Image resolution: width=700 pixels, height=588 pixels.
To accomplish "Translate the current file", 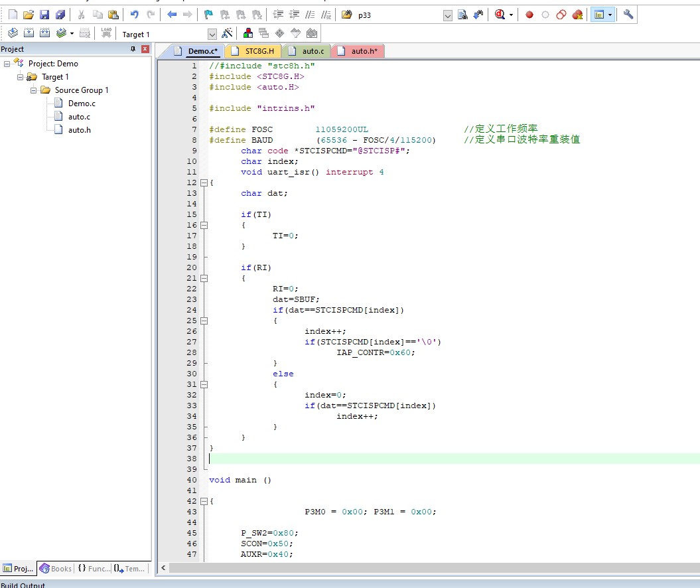I will (13, 33).
